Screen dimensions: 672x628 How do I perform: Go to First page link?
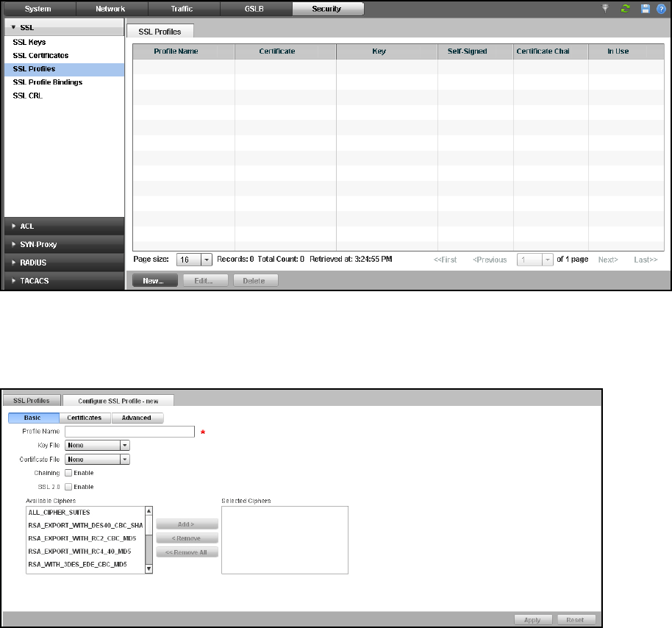click(446, 260)
